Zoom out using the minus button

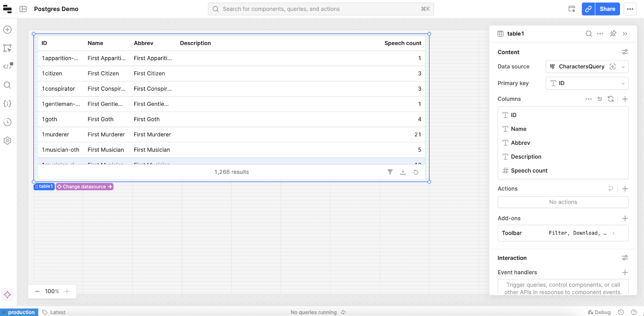pyautogui.click(x=37, y=291)
